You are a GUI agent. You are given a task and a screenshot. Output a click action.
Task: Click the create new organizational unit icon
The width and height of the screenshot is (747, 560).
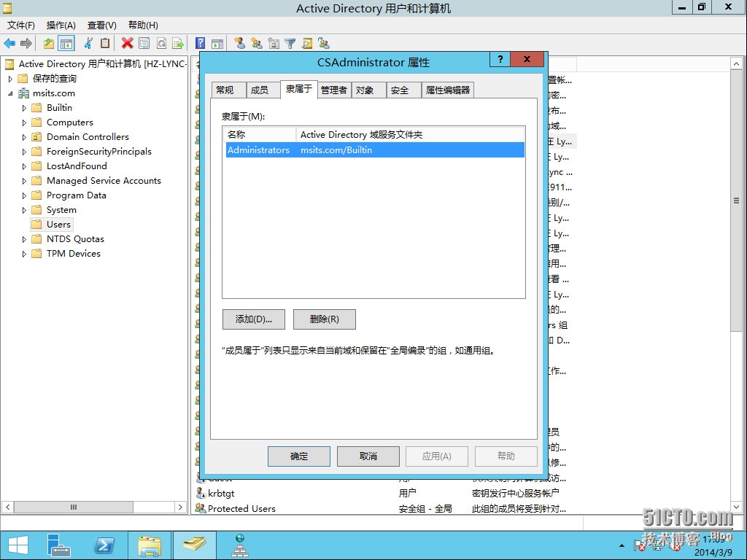pyautogui.click(x=274, y=43)
